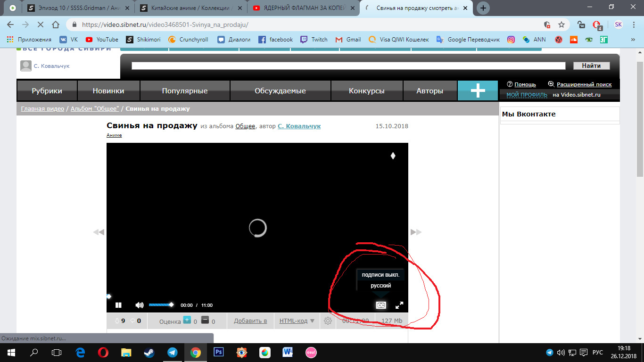Enter fullscreen mode in video player

[399, 305]
